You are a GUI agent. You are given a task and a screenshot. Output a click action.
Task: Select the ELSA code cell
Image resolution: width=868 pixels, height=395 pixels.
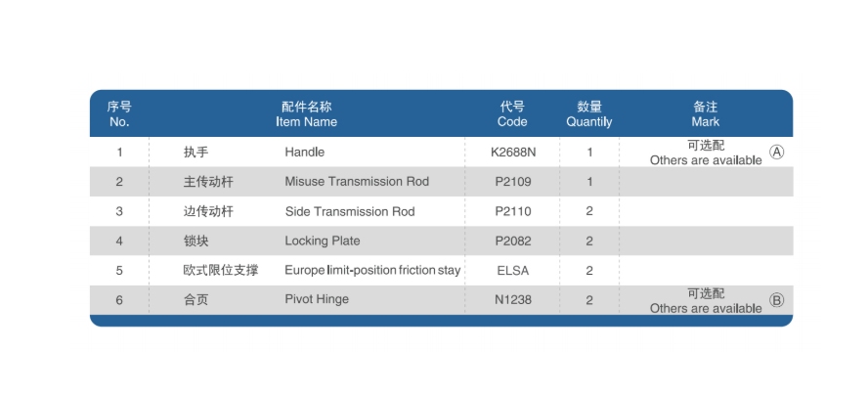pyautogui.click(x=513, y=271)
